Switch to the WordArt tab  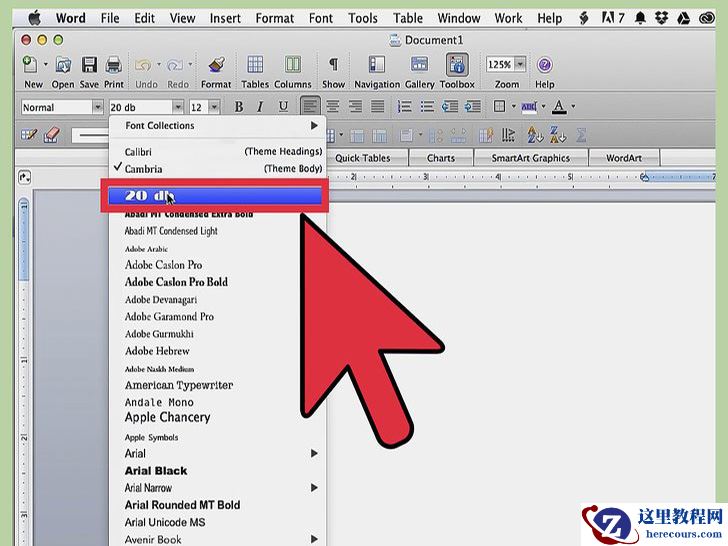coord(624,158)
